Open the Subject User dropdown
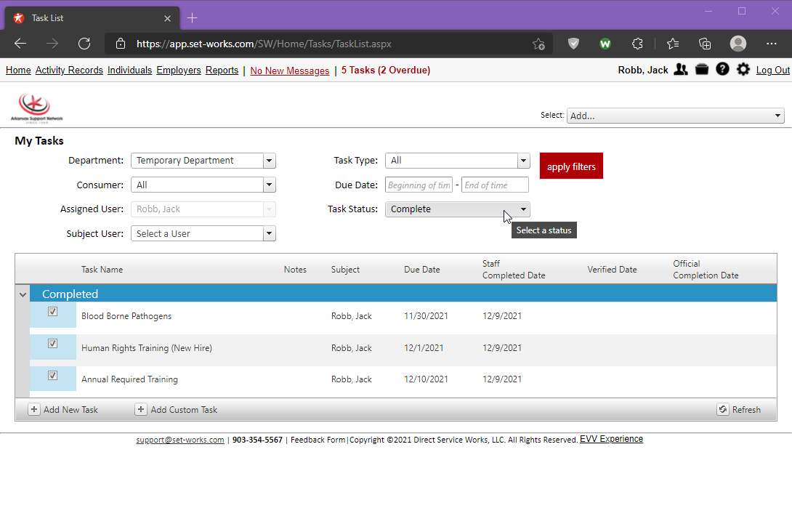Screen dimensions: 792x532 269,234
